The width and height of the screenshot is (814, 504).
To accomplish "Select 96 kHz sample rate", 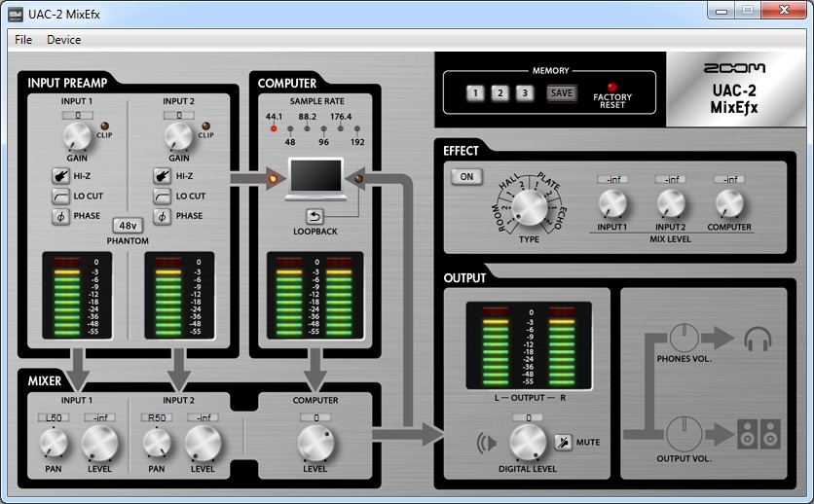I will point(324,128).
